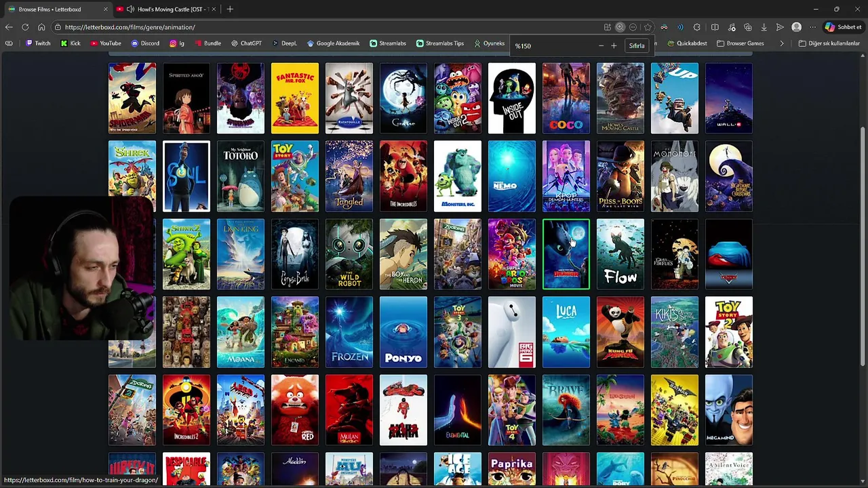Image resolution: width=868 pixels, height=488 pixels.
Task: Open DeepL bookmark in favorites bar
Action: [284, 43]
